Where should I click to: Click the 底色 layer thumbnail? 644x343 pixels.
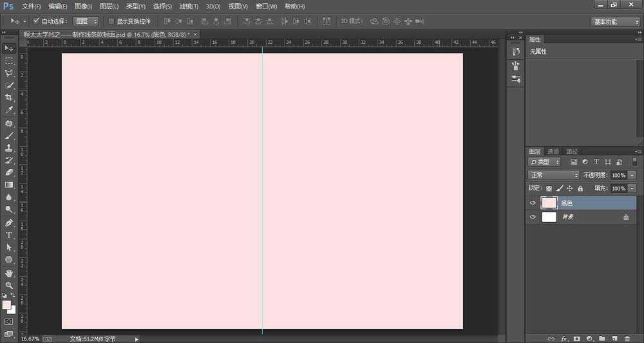[x=549, y=203]
